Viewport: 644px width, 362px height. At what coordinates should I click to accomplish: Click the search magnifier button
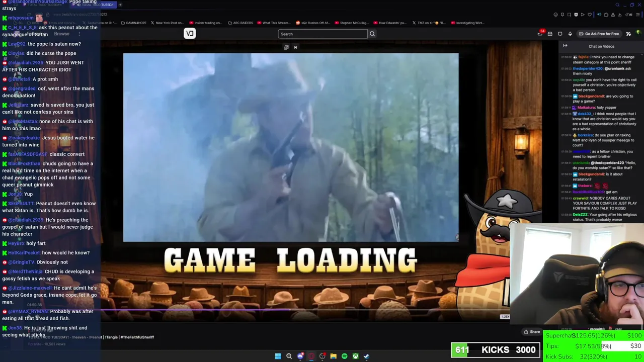(372, 34)
